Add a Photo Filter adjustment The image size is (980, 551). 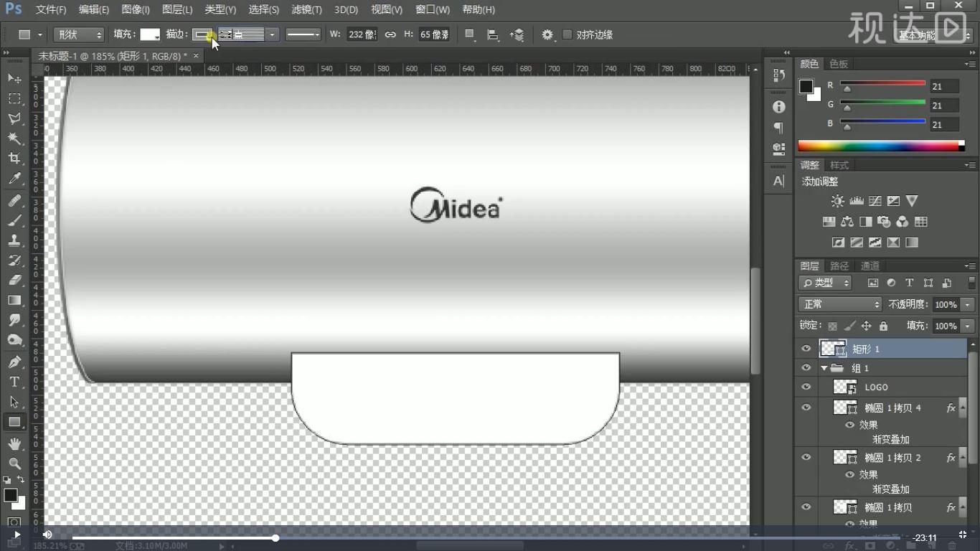tap(884, 222)
